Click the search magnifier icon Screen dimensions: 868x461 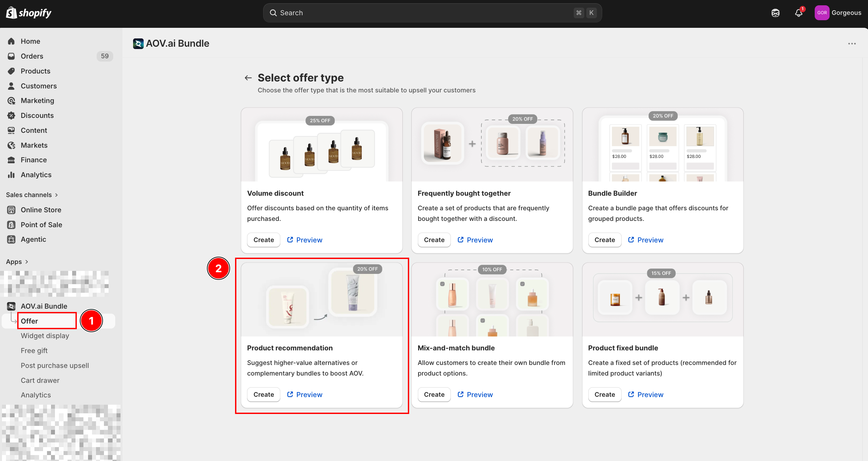pos(273,13)
